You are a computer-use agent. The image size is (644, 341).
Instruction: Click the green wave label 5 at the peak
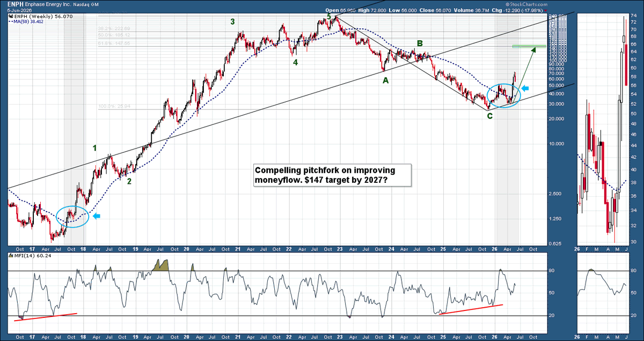(329, 17)
